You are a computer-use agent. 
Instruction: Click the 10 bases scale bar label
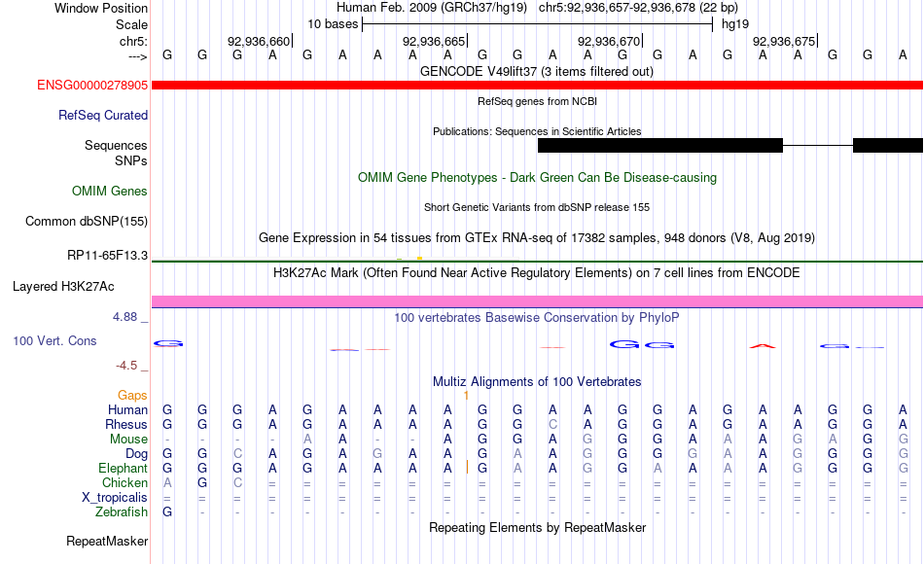[x=333, y=24]
